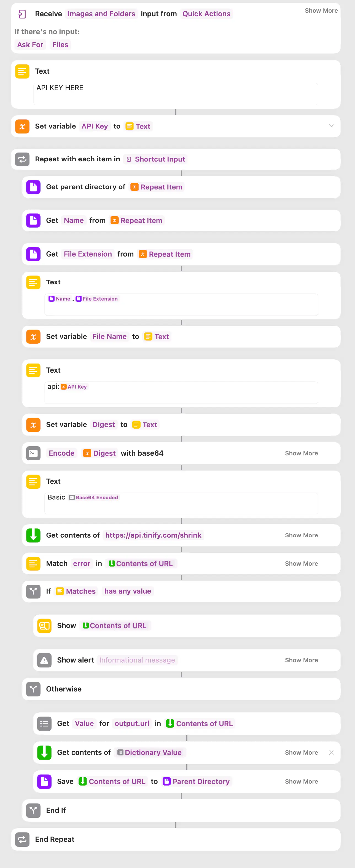This screenshot has height=868, width=355.
Task: Click the Informational message alert field
Action: coord(137,660)
